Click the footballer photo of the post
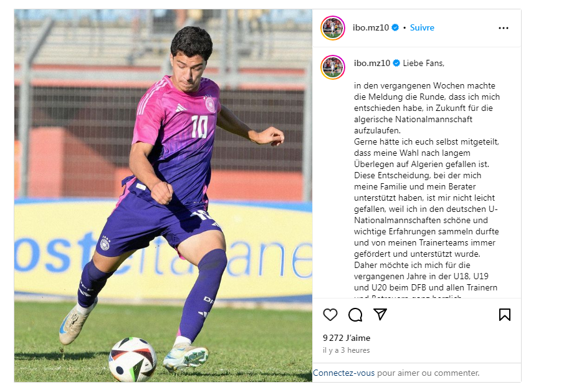The image size is (579, 392). coord(163,196)
